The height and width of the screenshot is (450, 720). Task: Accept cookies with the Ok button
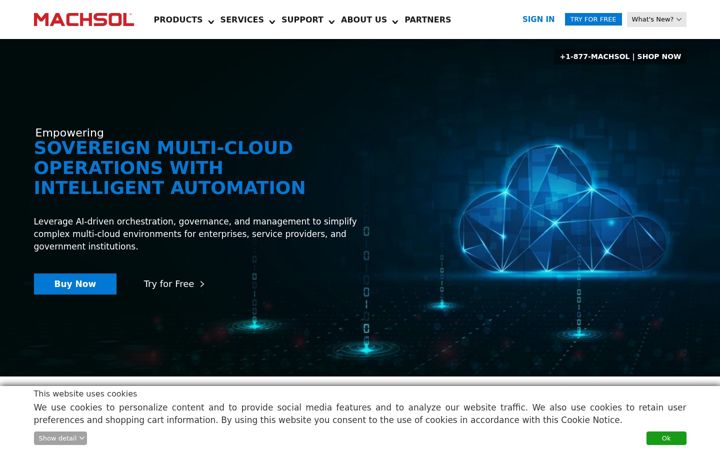coord(666,438)
